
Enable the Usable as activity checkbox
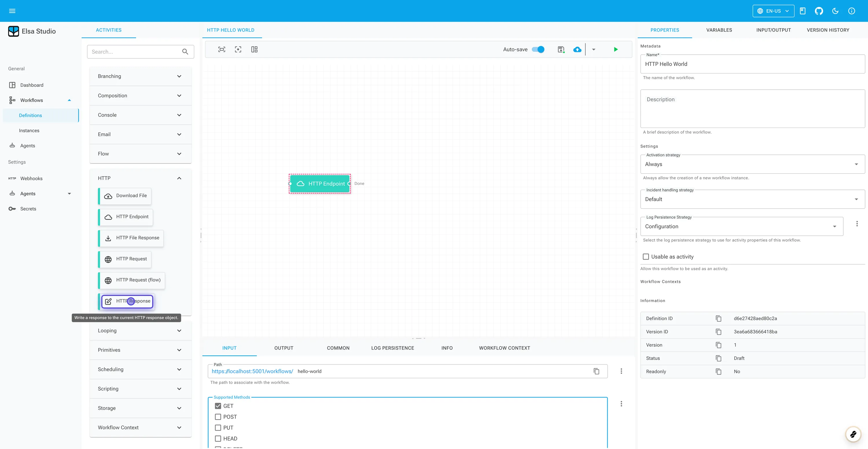coord(646,257)
